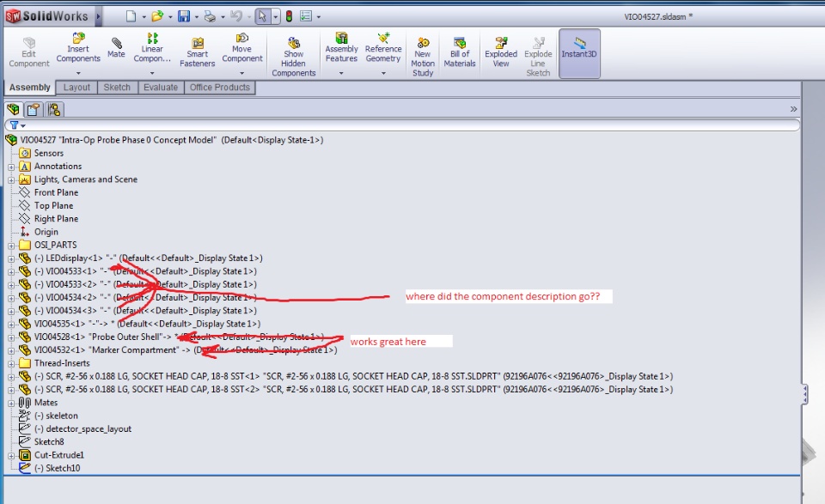This screenshot has height=504, width=825.
Task: Switch to the Layout tab
Action: [x=76, y=88]
